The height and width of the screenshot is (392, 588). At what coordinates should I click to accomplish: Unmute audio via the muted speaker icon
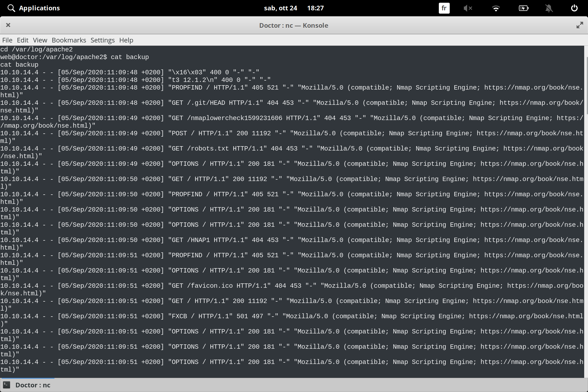(468, 8)
